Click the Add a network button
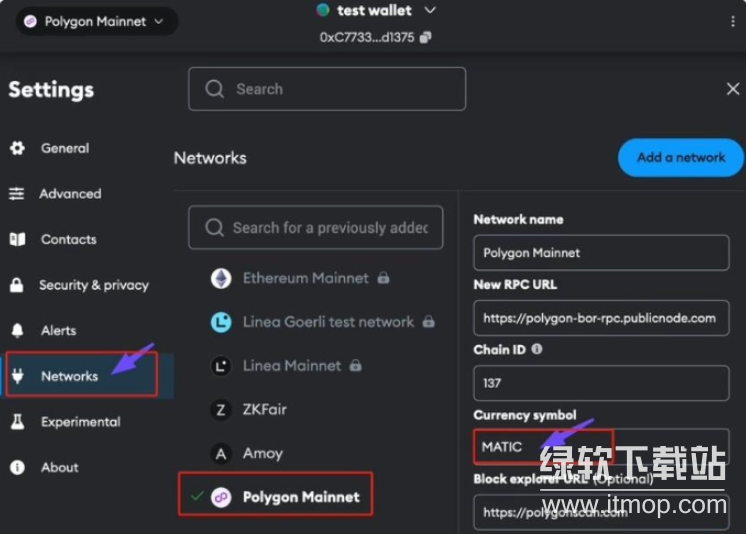This screenshot has height=534, width=746. click(x=681, y=158)
